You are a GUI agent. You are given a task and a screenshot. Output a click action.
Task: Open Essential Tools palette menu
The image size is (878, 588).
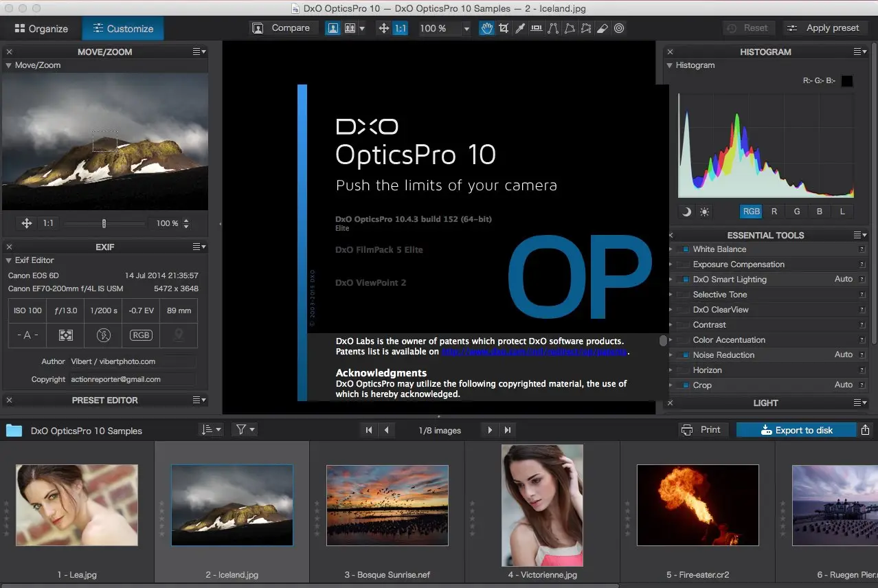pos(860,235)
